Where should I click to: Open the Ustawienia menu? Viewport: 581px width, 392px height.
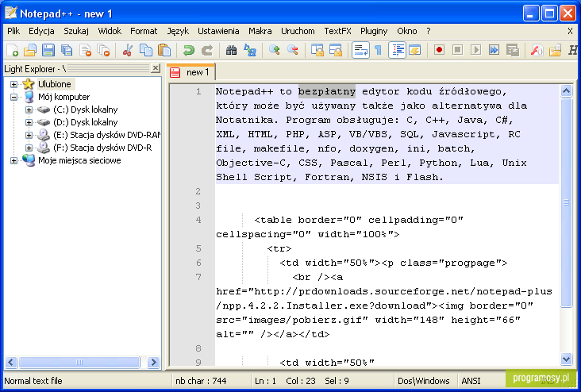pos(218,31)
